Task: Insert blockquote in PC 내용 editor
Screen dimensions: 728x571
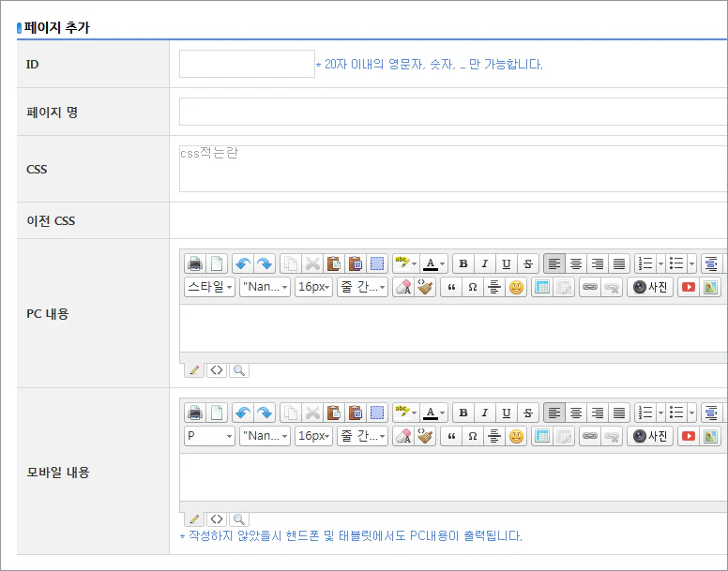Action: (x=451, y=287)
